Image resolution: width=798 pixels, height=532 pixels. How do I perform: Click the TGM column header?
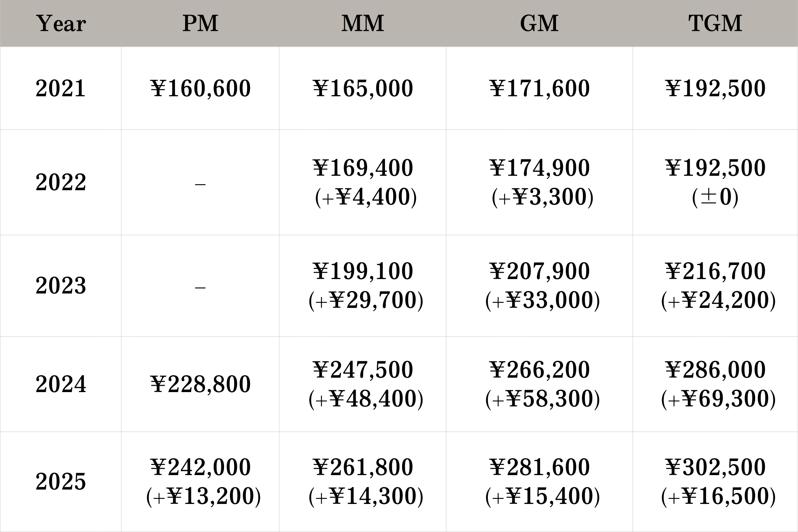click(715, 23)
